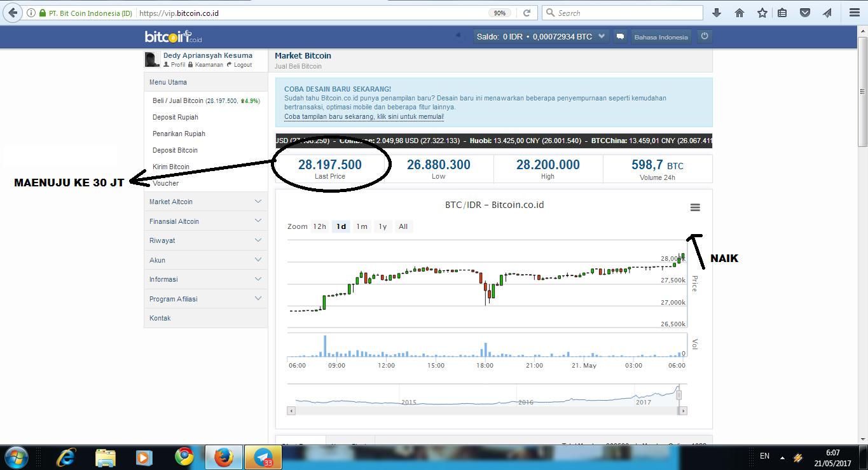Click the small blue triangle near Saldo
The height and width of the screenshot is (470, 868).
tap(458, 36)
